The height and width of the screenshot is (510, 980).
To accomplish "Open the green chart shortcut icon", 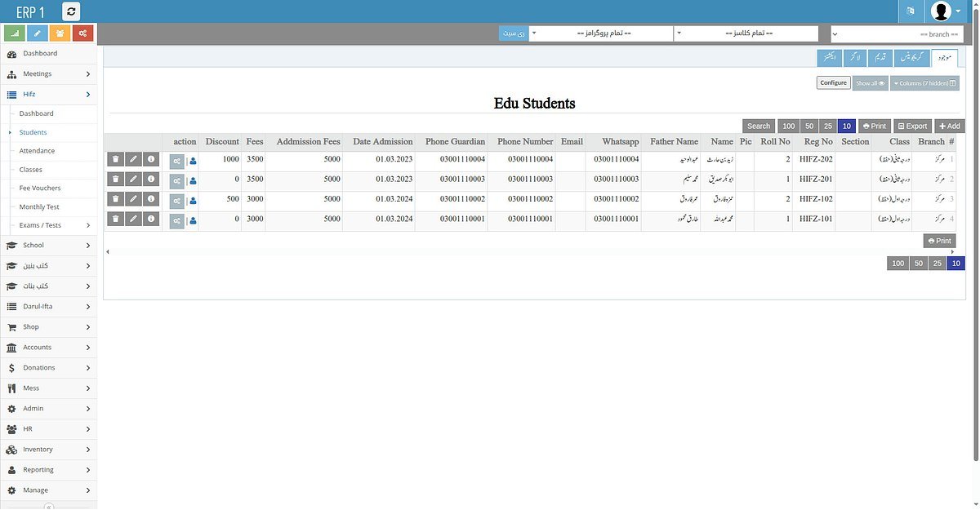I will [x=14, y=33].
